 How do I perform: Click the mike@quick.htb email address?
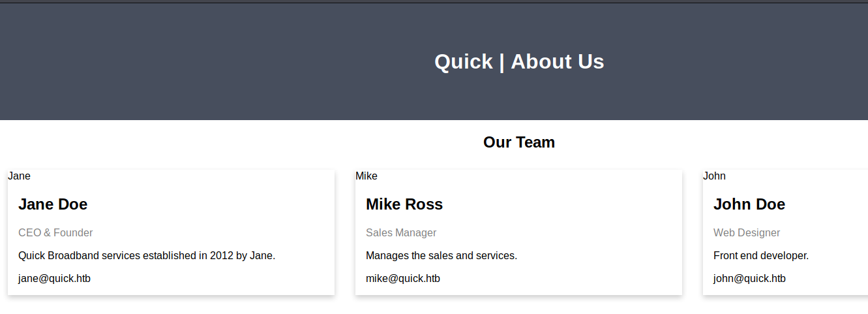(x=403, y=279)
